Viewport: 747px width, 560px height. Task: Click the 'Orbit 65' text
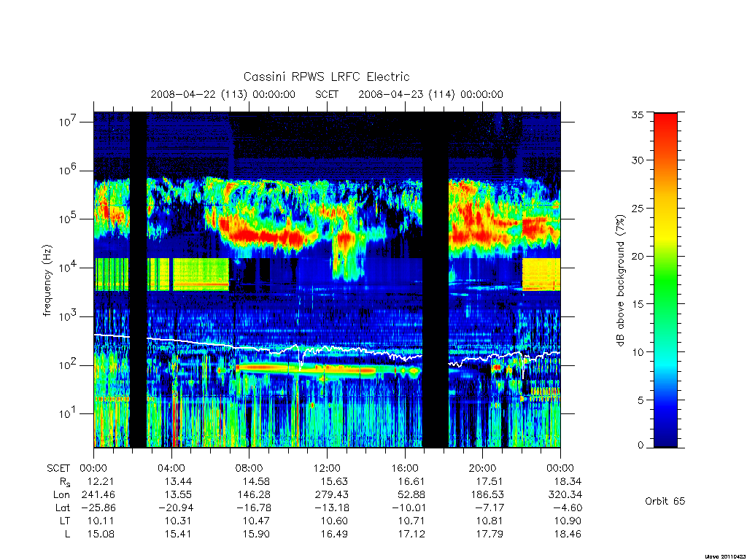tap(665, 501)
